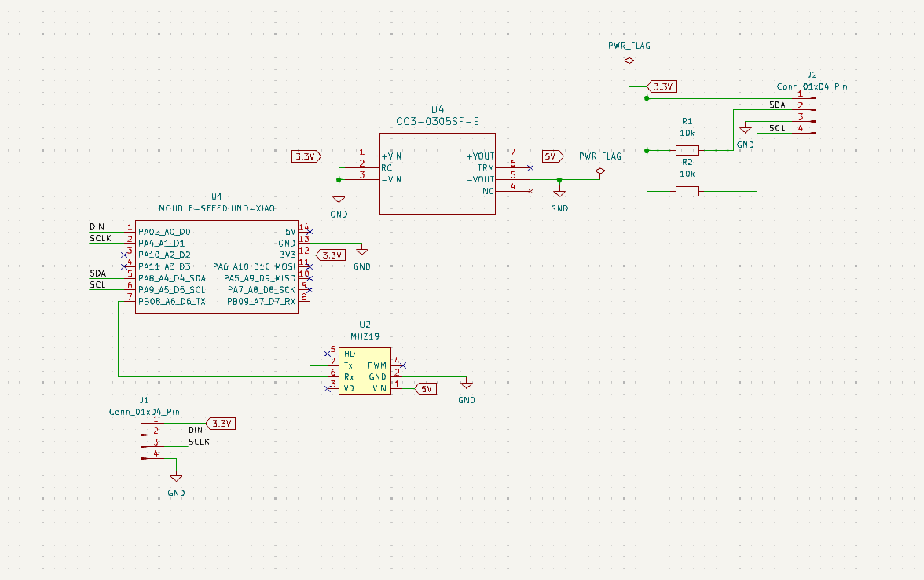924x580 pixels.
Task: Click the J2 reference designator
Action: (812, 75)
